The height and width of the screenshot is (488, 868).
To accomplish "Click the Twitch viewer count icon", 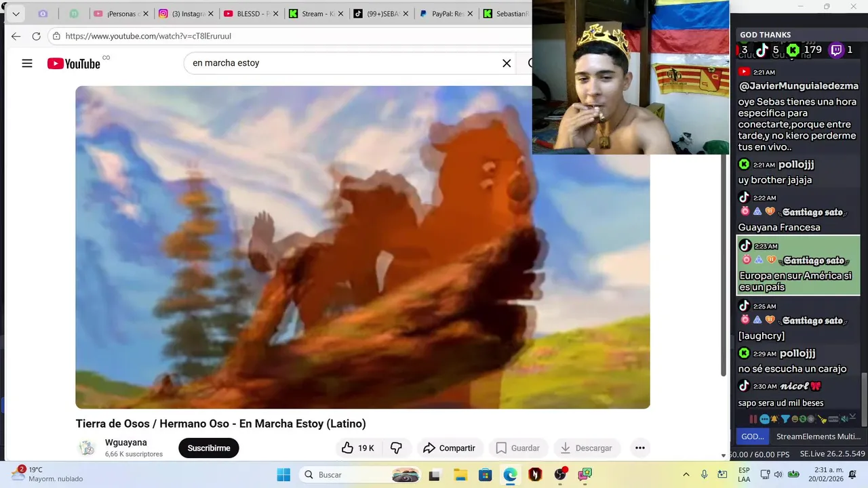I will [837, 49].
